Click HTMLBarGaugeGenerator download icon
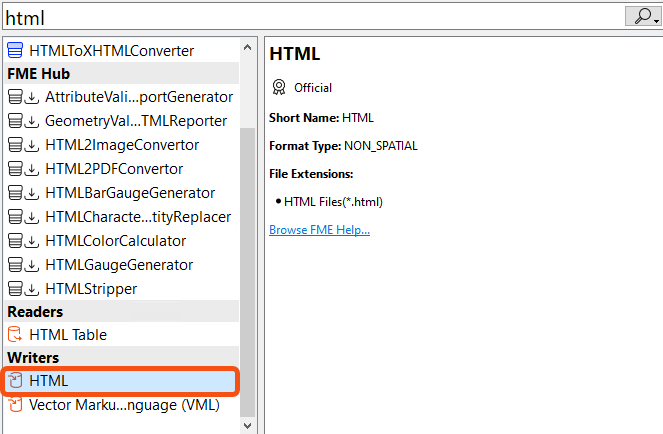The image size is (663, 434). coord(31,193)
